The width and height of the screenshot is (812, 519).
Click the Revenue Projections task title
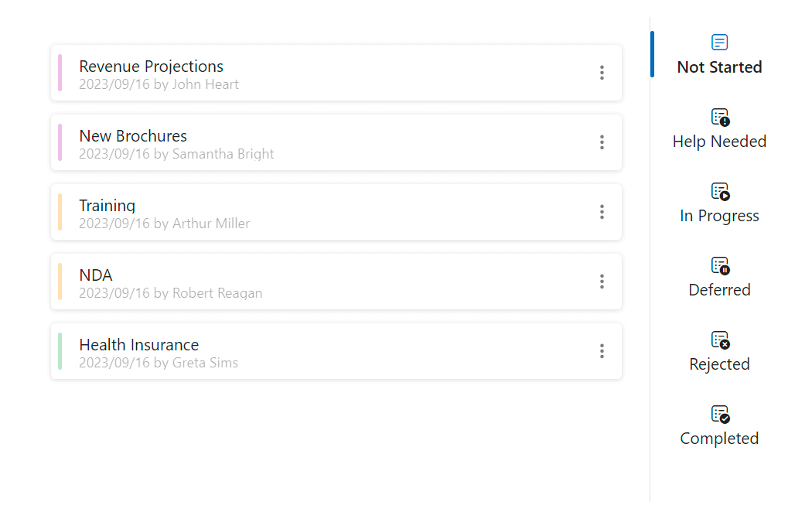(x=151, y=67)
